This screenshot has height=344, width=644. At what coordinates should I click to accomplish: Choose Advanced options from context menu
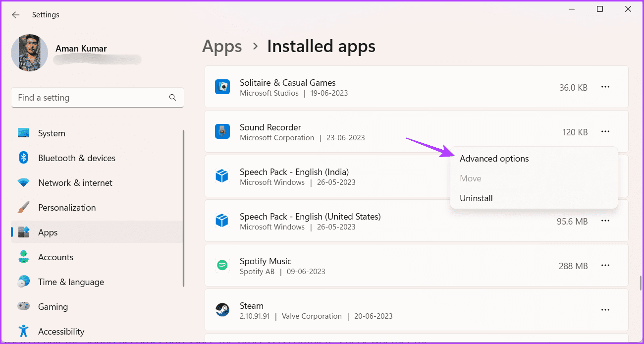click(534, 159)
